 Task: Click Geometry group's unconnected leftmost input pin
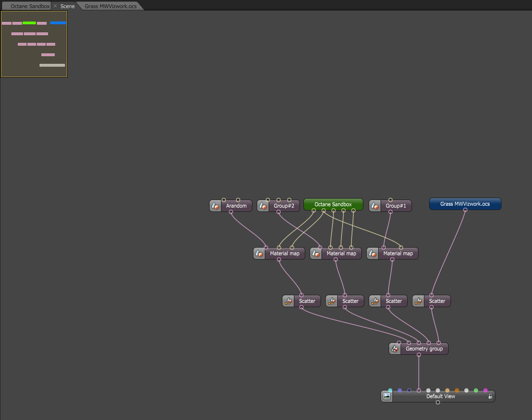[399, 343]
